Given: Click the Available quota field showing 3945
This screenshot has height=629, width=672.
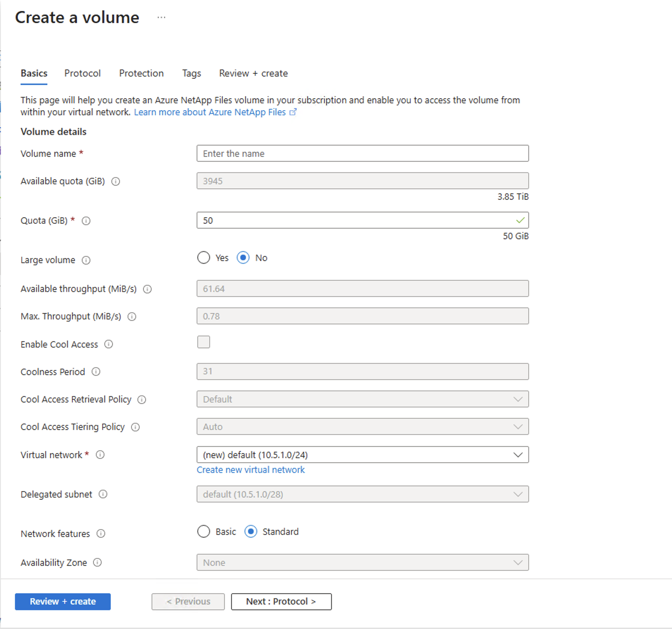Looking at the screenshot, I should [362, 181].
